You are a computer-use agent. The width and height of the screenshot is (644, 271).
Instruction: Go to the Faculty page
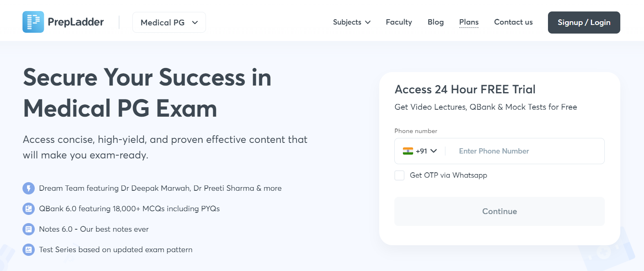tap(399, 22)
